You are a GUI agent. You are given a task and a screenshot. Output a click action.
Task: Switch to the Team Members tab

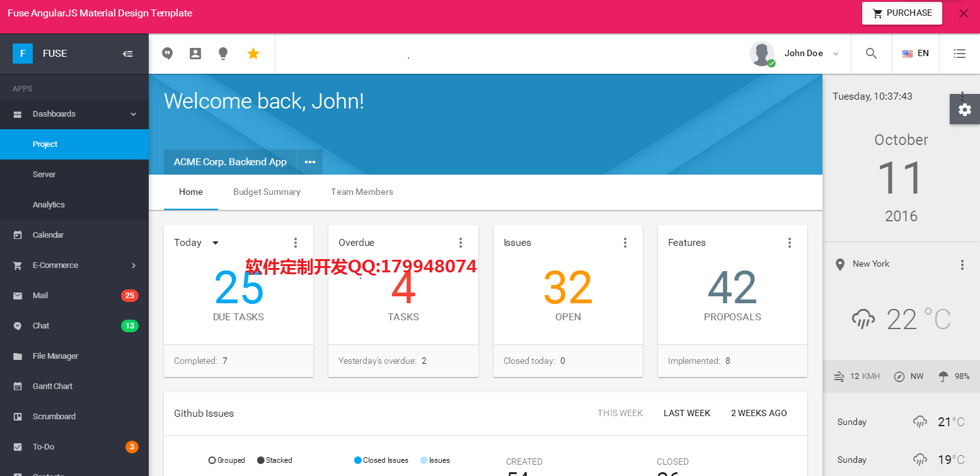click(x=362, y=192)
